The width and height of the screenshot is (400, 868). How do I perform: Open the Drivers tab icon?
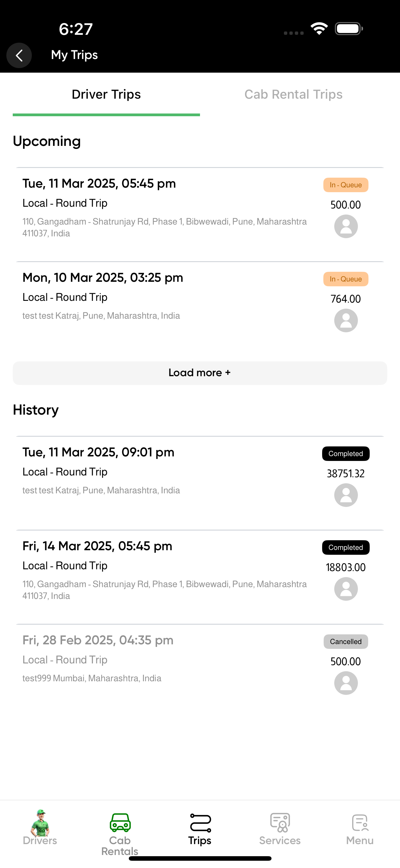pos(40,823)
